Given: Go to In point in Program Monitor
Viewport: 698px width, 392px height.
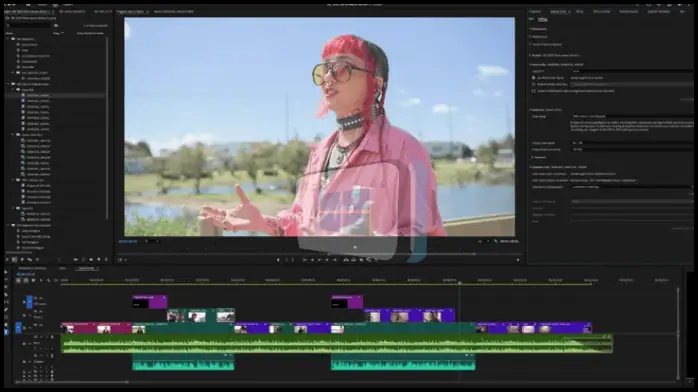Looking at the screenshot, I should [x=304, y=260].
